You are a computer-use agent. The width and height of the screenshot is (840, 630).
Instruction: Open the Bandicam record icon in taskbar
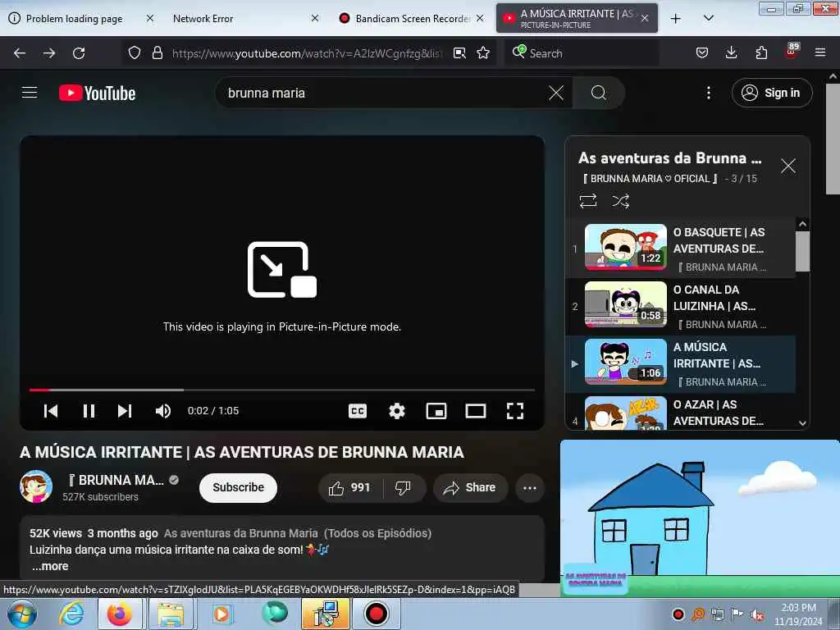tap(376, 614)
